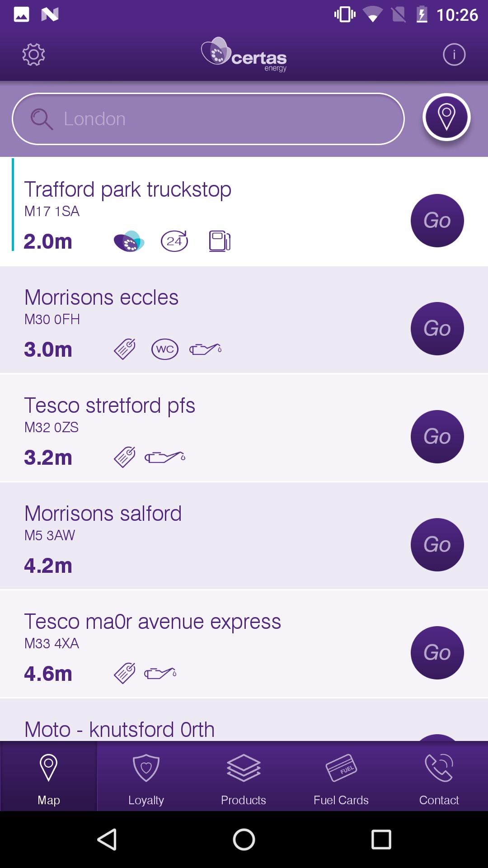
Task: Tap Go for Trafford park truckstop
Action: click(x=437, y=221)
